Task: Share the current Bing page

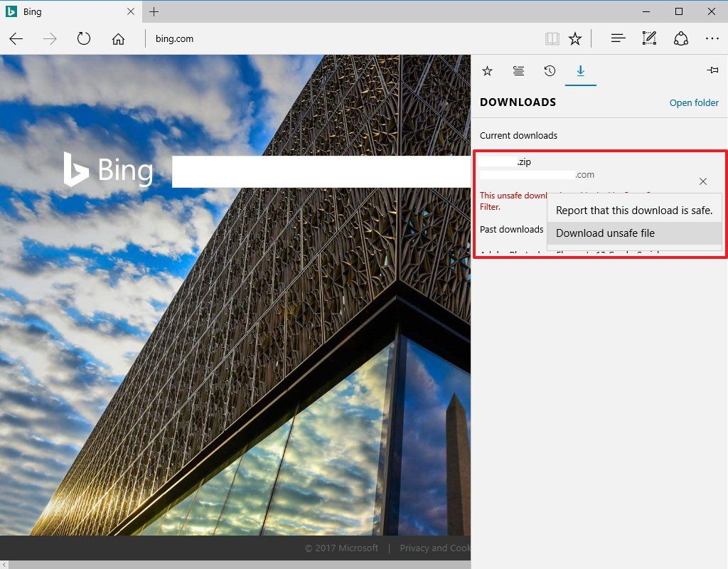Action: [680, 38]
